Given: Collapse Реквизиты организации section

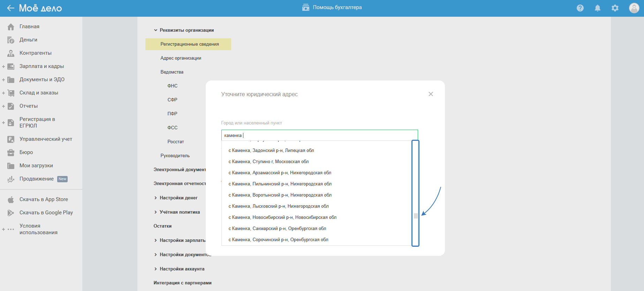Looking at the screenshot, I should point(156,30).
